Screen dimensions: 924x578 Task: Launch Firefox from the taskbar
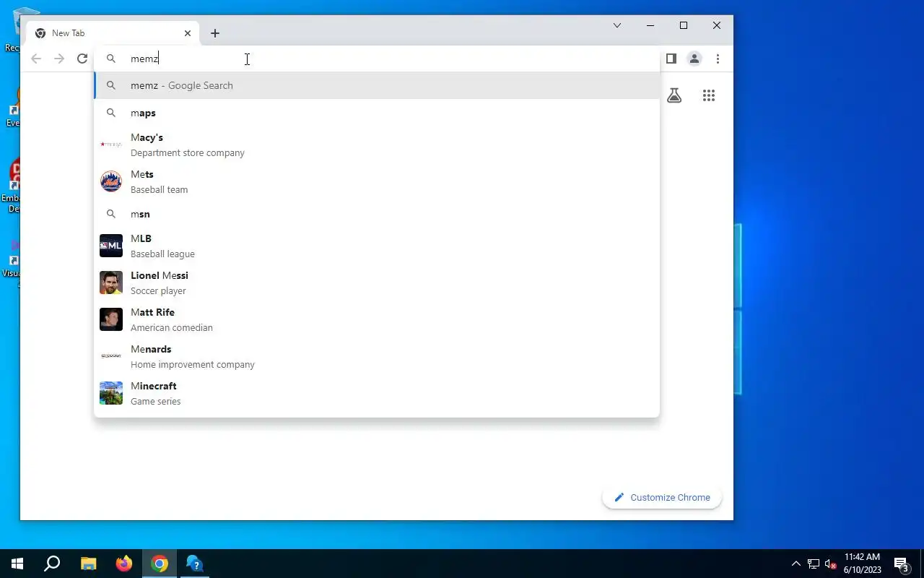[x=124, y=564]
